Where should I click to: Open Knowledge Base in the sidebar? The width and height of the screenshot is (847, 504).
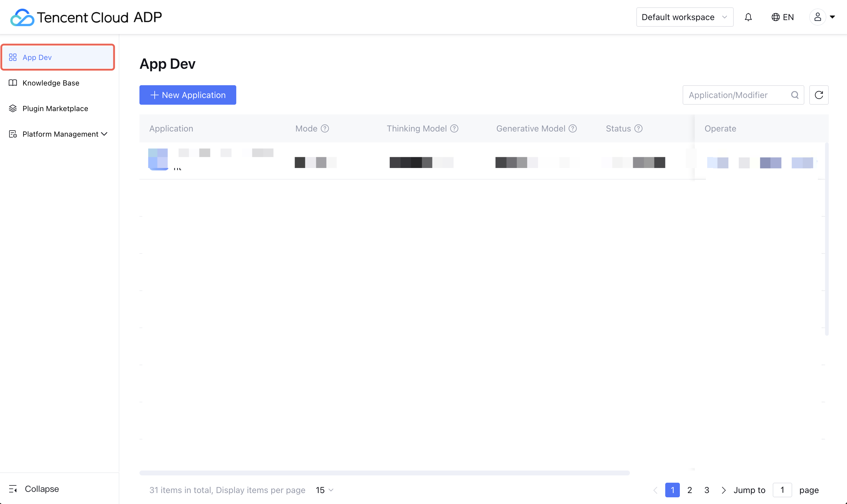coord(51,83)
